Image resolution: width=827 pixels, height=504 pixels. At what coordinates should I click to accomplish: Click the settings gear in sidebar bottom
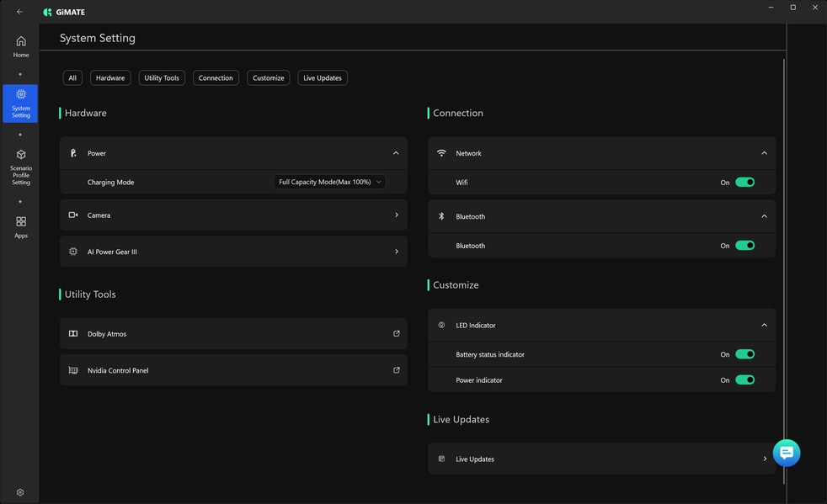click(20, 492)
